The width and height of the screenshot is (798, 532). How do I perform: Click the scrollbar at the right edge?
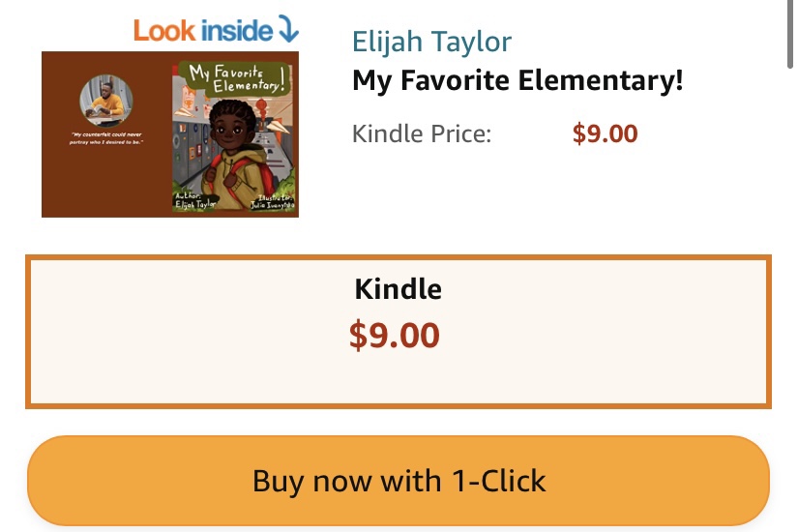(790, 39)
